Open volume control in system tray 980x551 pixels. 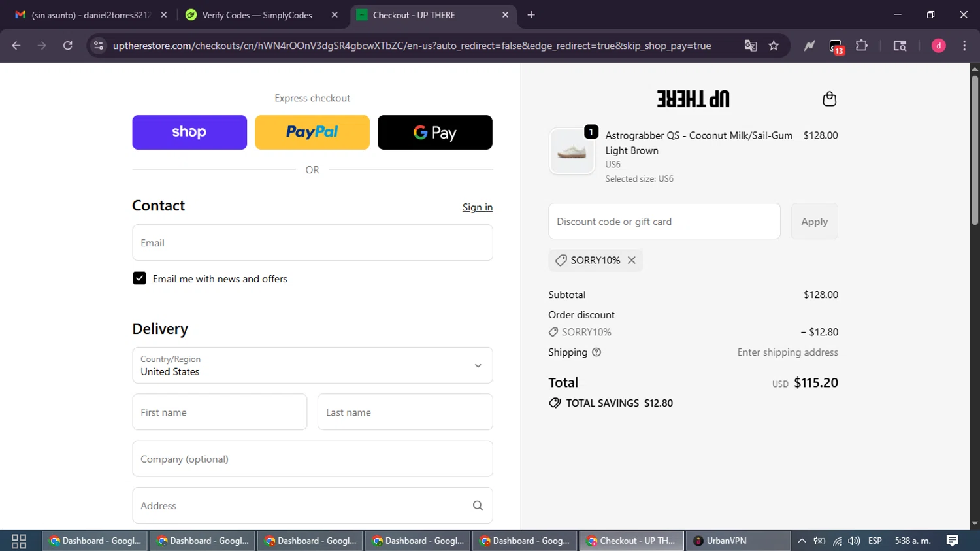[x=854, y=541]
